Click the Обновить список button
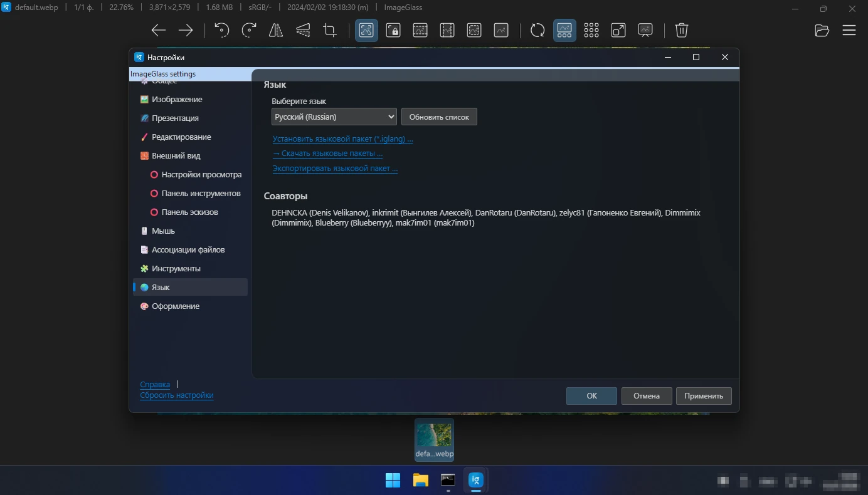 [439, 117]
